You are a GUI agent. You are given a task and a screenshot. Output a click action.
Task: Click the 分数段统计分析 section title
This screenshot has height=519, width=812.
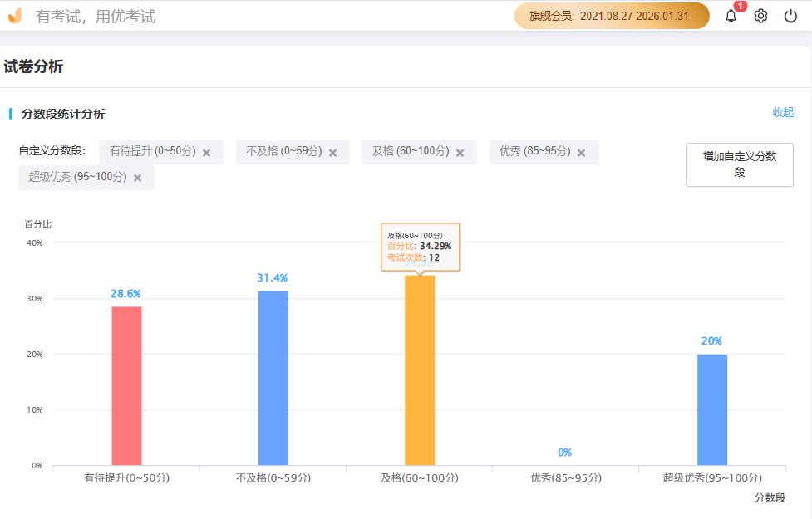[63, 114]
